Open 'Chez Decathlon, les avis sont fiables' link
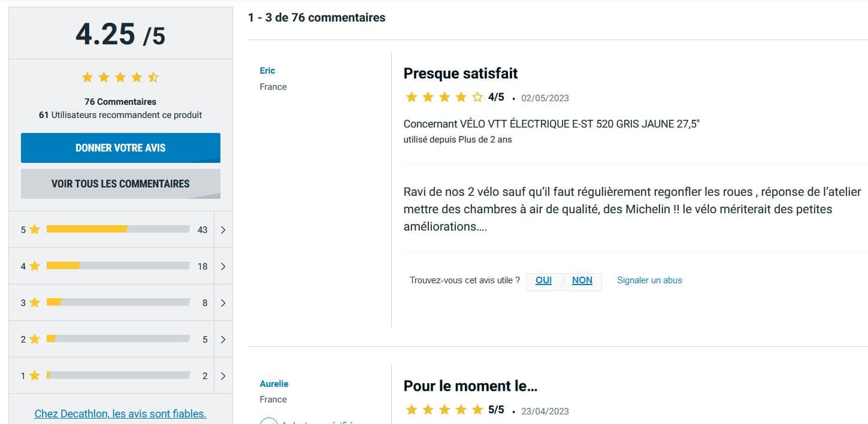This screenshot has width=868, height=424. click(120, 413)
